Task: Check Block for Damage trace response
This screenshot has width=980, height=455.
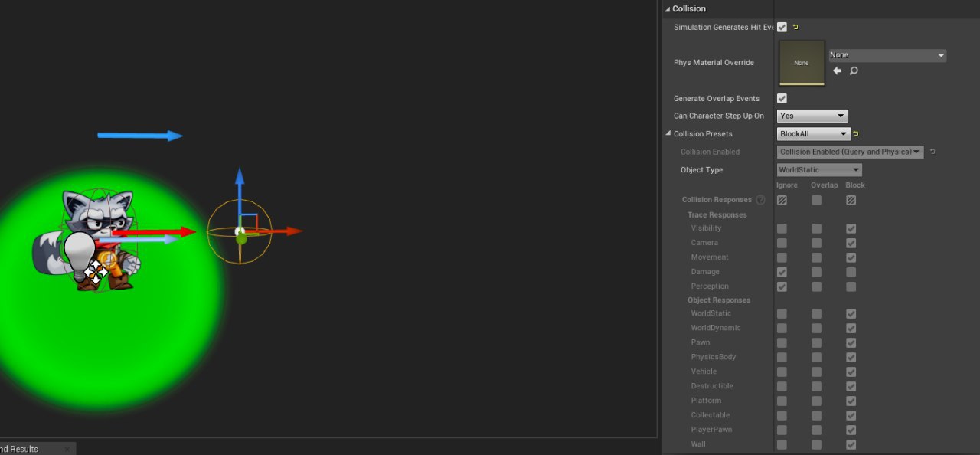Action: pos(851,272)
